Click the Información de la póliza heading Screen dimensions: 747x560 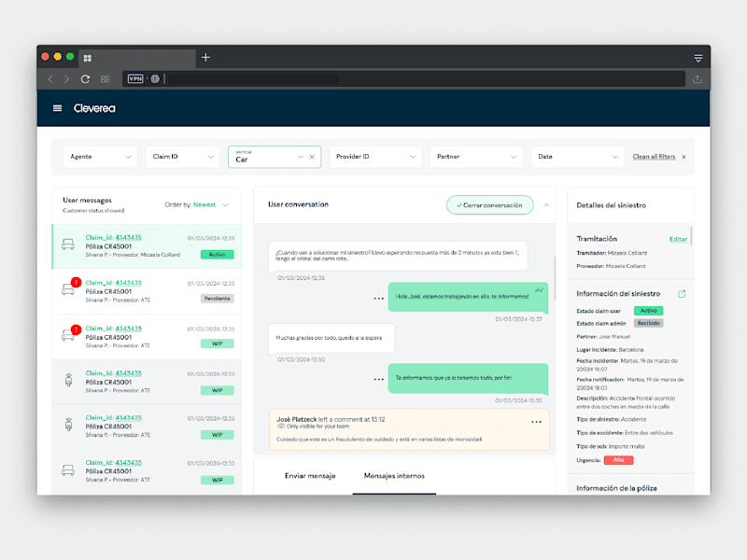coord(616,488)
